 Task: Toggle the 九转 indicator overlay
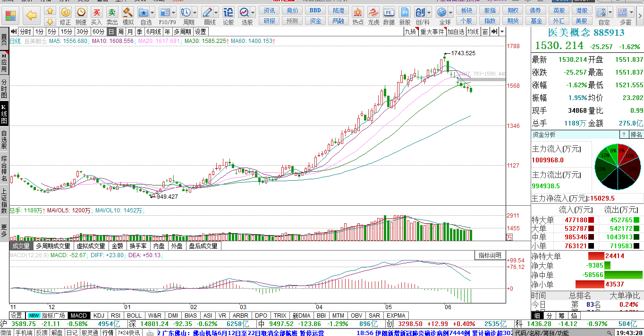(410, 32)
